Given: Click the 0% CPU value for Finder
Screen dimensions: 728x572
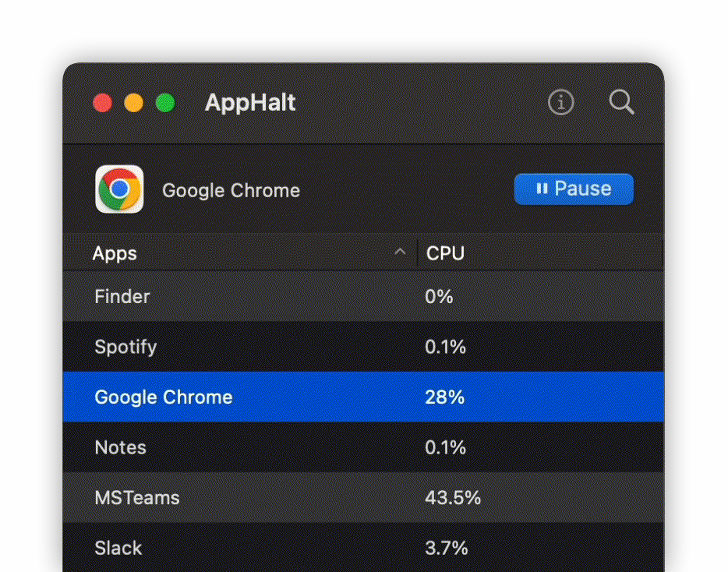Looking at the screenshot, I should [x=439, y=297].
